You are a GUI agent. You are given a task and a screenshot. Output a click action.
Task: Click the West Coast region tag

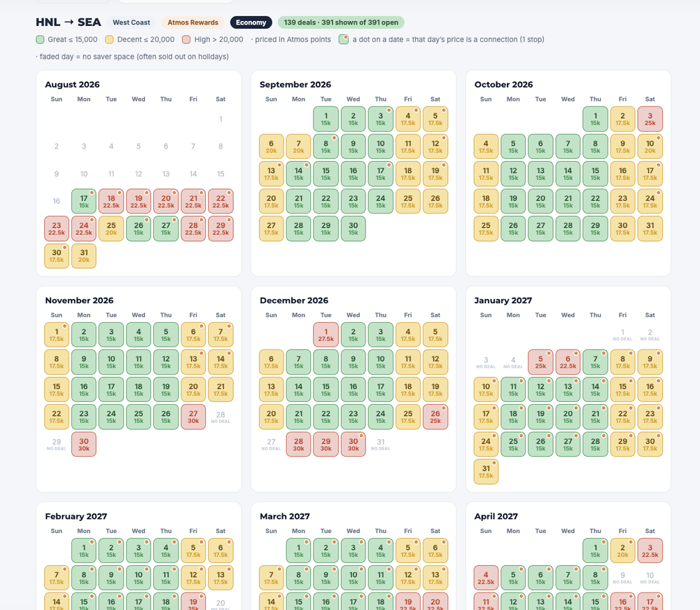point(132,22)
